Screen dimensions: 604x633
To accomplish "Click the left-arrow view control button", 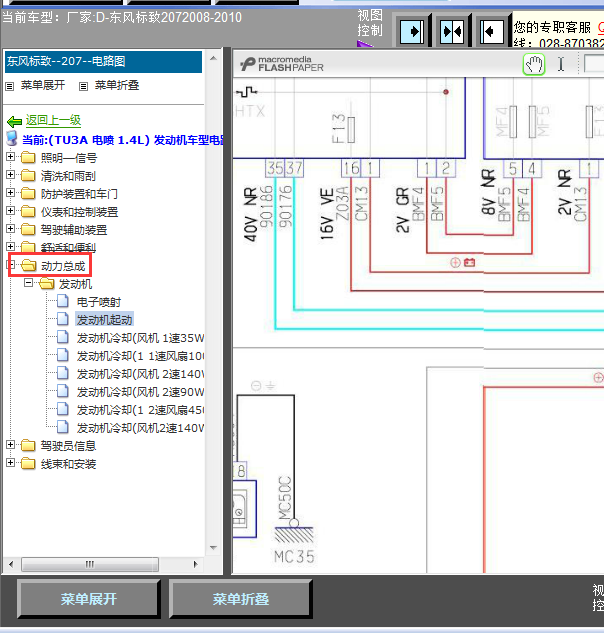I will click(491, 31).
